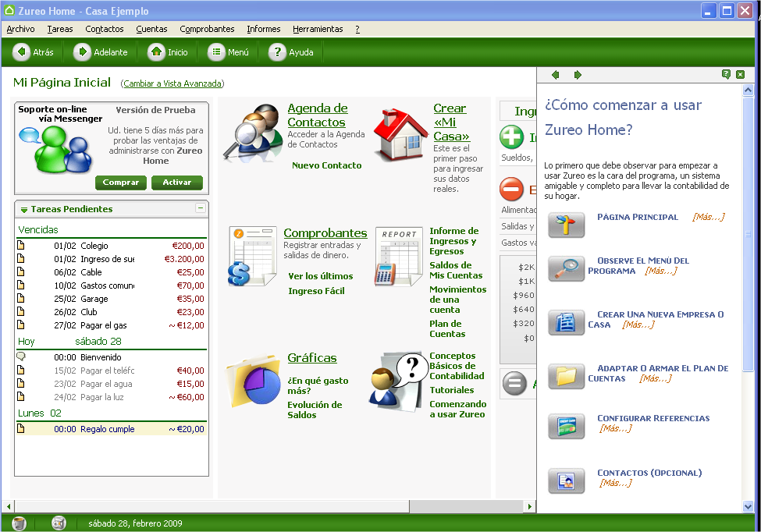The image size is (761, 532).
Task: Click the Nuevo Contacto link
Action: click(x=326, y=165)
